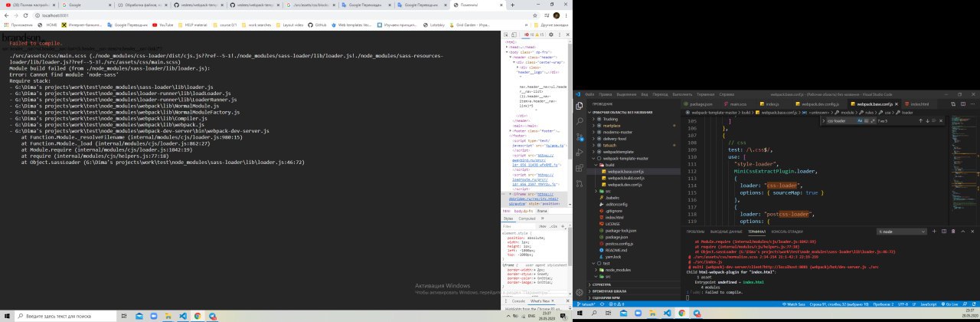Open the Explorer view in VS Code activity bar
This screenshot has height=322, width=980.
[580, 106]
